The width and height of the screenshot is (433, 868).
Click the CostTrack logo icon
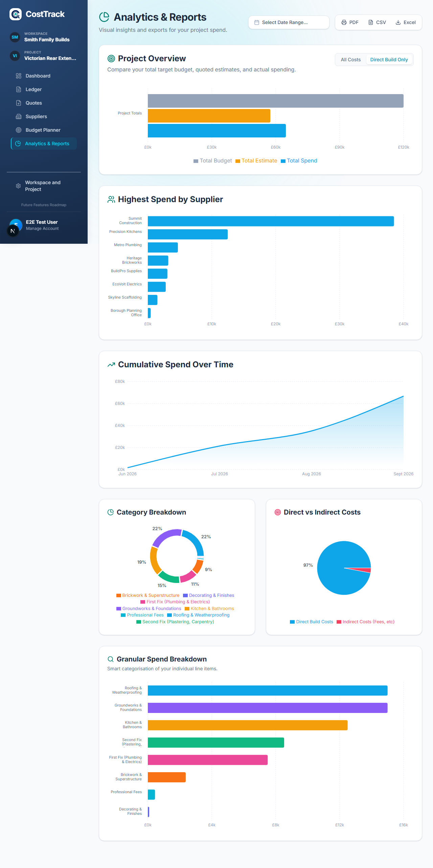16,14
